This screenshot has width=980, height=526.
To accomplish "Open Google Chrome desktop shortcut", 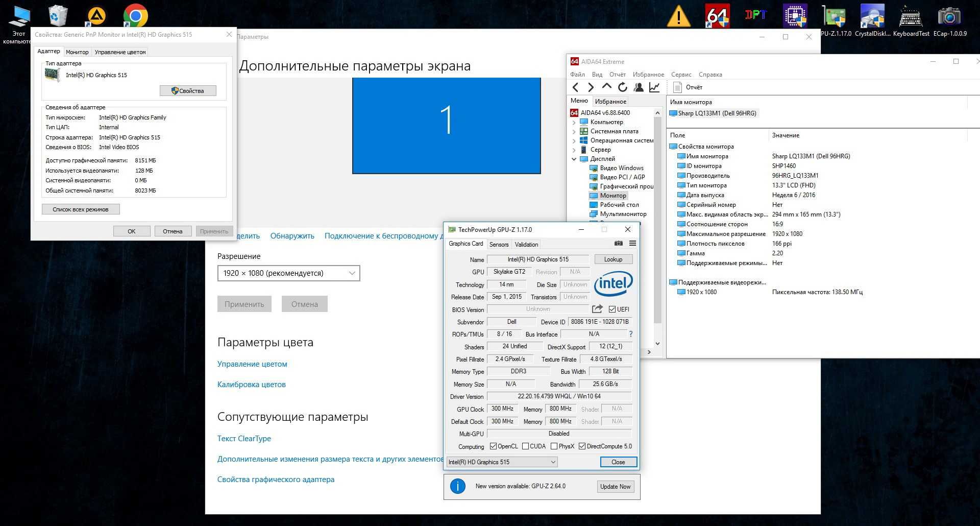I will click(135, 16).
